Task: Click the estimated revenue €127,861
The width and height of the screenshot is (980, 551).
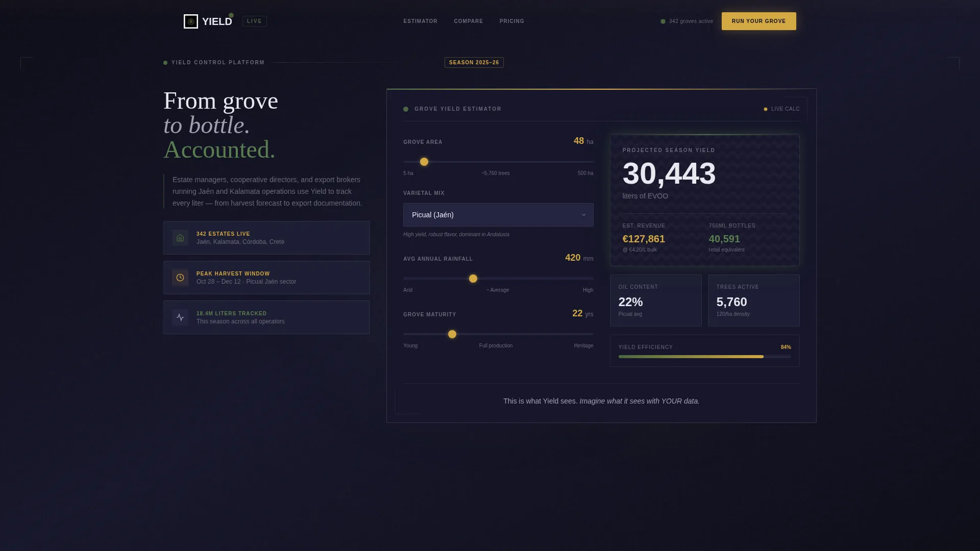Action: [x=644, y=239]
